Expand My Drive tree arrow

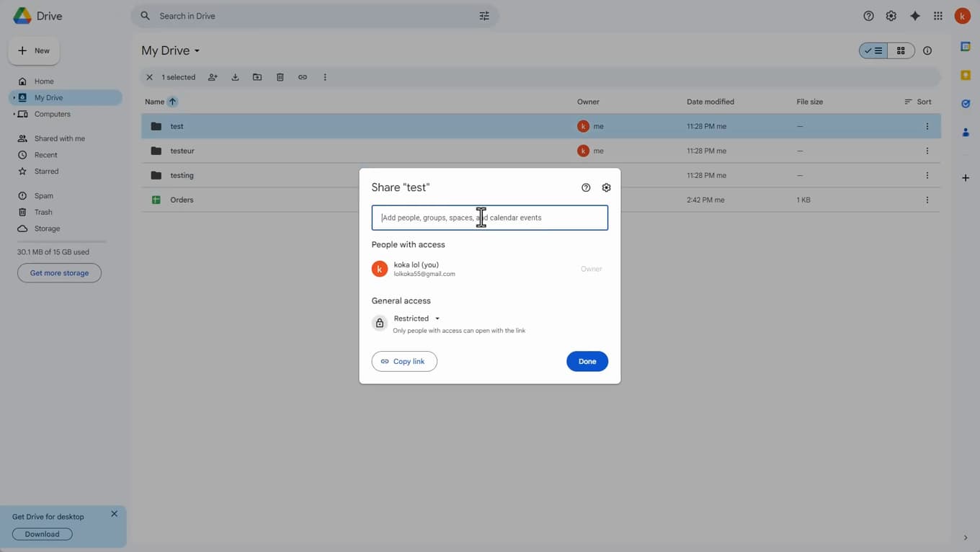tap(14, 98)
